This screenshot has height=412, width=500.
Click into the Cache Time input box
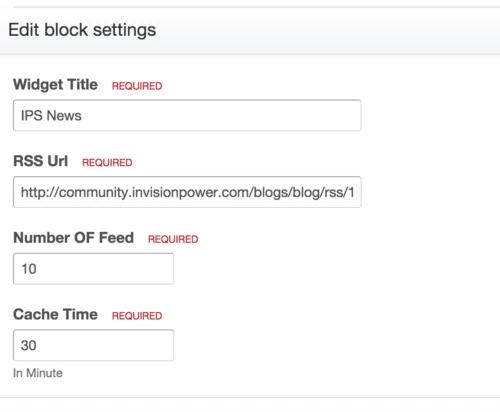93,345
